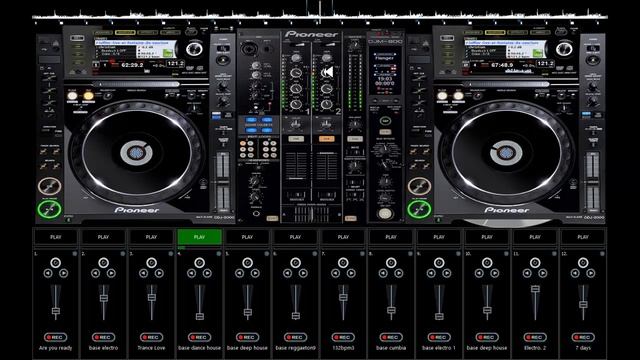Click the rotary selector knob on left deck
640x360 pixels.
coord(194,49)
